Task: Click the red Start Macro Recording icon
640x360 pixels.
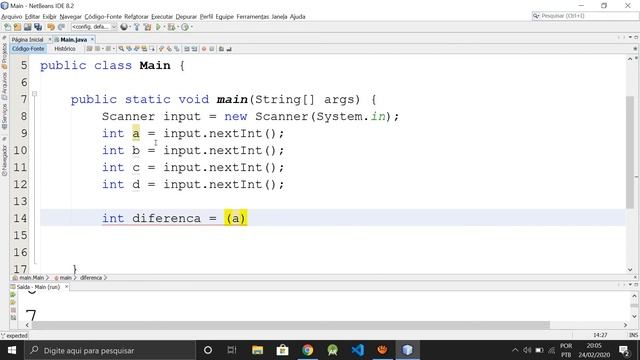Action: pos(204,49)
